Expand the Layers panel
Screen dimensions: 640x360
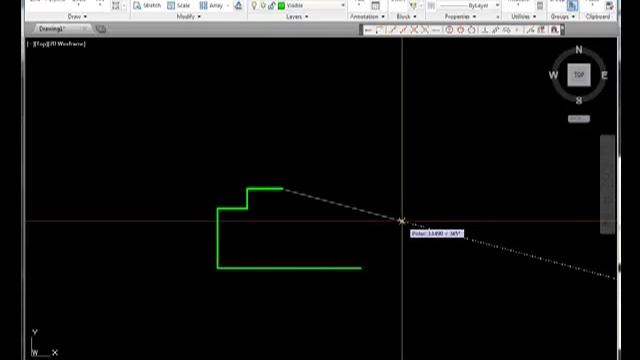[297, 17]
